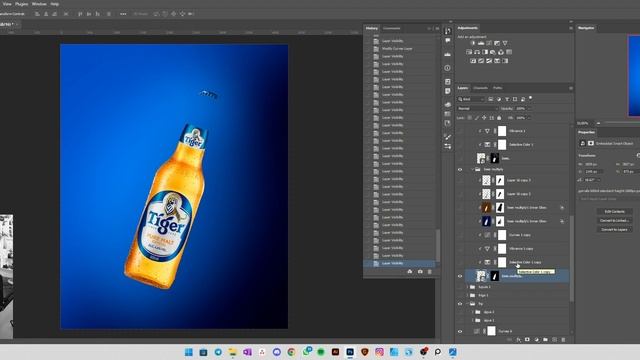
Task: Add a layer mask from Layers panel footer
Action: [527, 340]
